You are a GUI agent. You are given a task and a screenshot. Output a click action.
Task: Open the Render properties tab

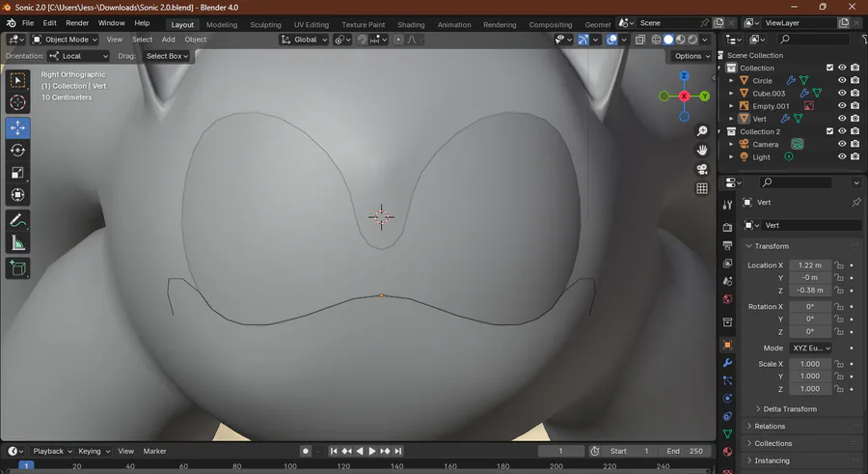(x=727, y=227)
